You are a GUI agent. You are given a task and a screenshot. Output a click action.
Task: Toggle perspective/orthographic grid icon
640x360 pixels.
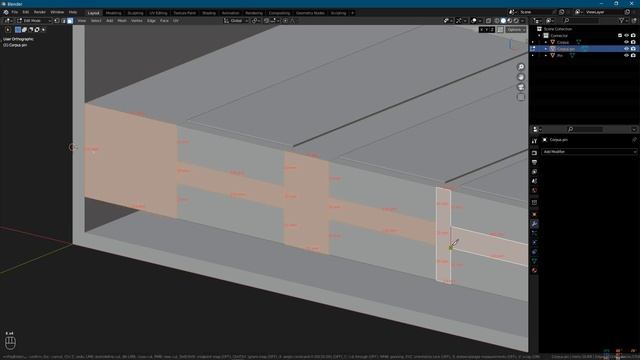click(521, 98)
